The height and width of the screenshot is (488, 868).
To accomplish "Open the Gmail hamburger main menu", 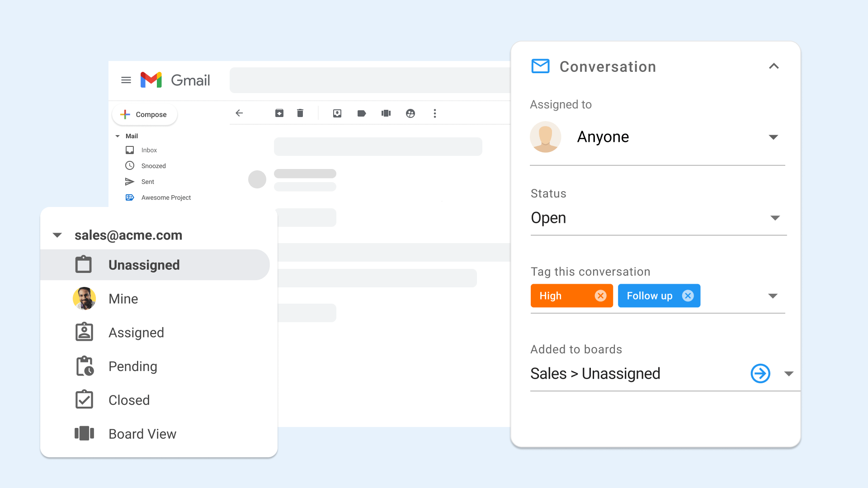I will tap(126, 80).
